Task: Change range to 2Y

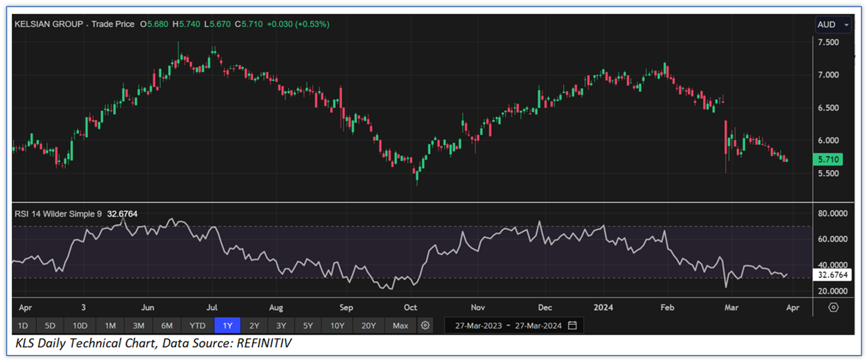Action: pos(254,326)
